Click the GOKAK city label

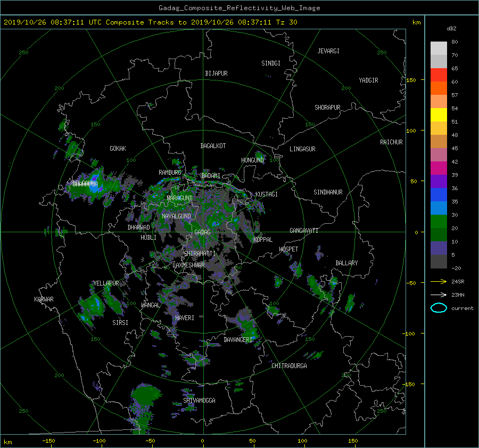pos(118,149)
